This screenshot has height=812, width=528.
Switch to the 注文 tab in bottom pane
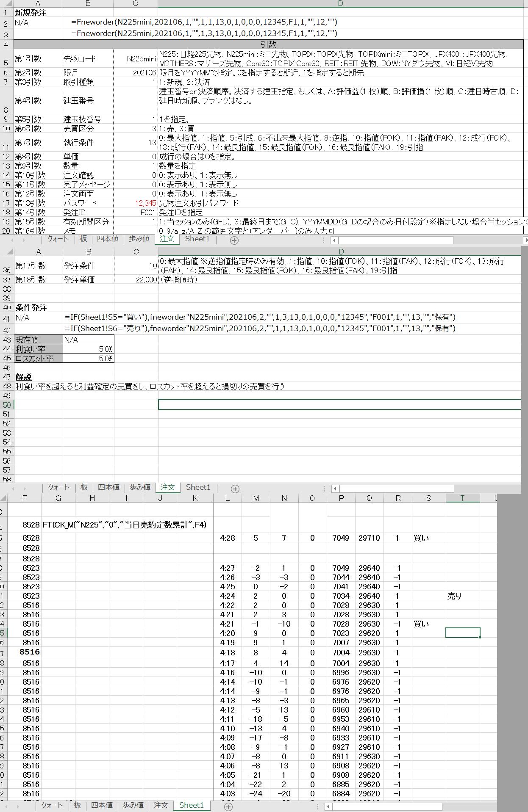point(161,805)
